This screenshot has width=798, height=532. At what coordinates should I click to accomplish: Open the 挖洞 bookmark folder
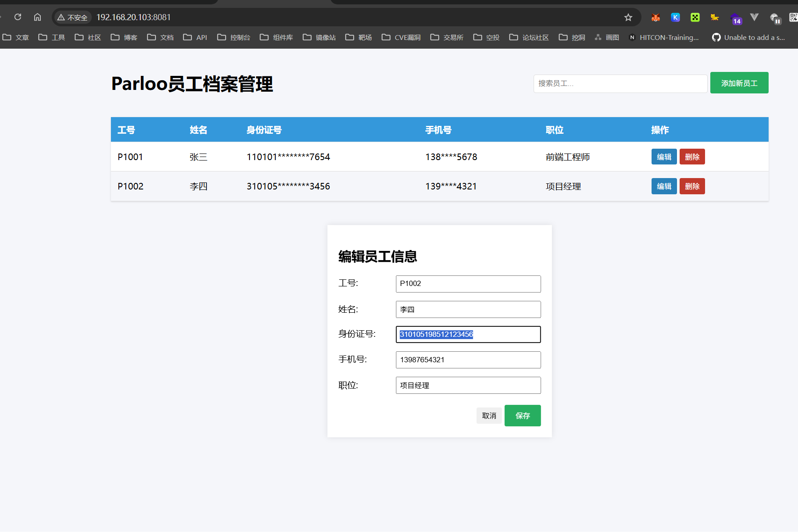(572, 37)
